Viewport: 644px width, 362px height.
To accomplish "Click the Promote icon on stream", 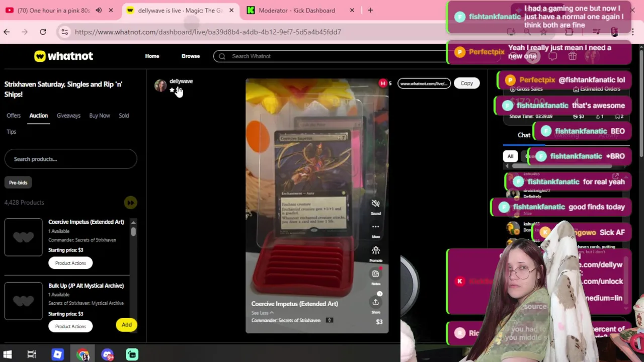I will tap(375, 250).
